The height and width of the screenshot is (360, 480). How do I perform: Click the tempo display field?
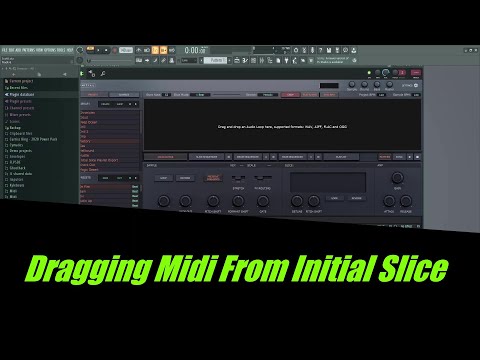126,50
